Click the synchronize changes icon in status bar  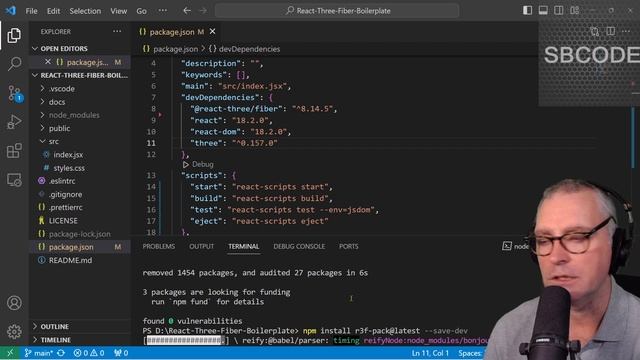pyautogui.click(x=61, y=353)
